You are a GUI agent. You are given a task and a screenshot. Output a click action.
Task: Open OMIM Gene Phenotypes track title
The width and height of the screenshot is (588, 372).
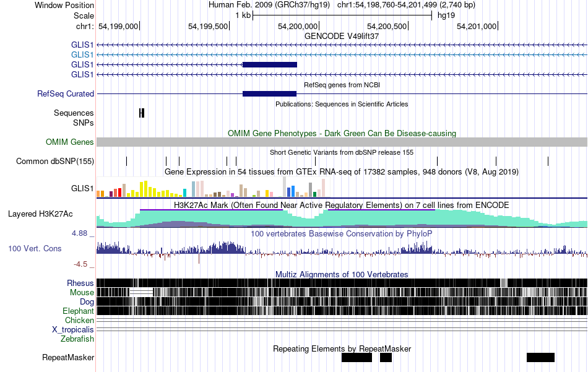[x=342, y=134]
